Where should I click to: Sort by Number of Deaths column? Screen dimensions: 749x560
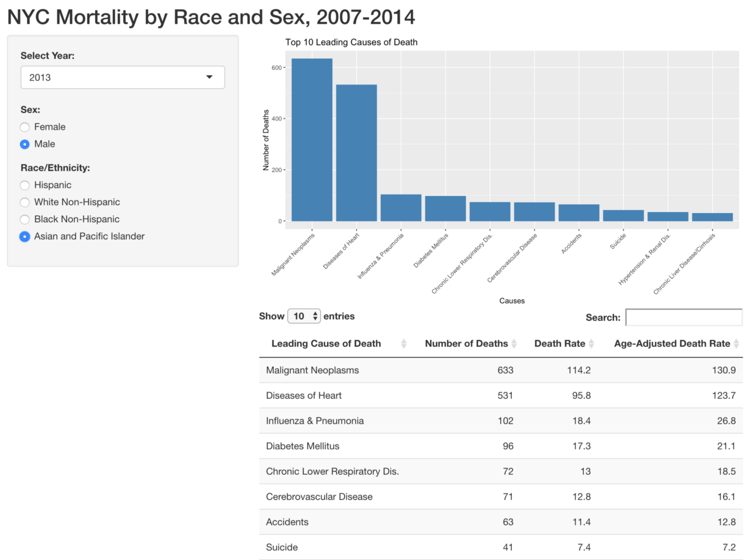(466, 343)
